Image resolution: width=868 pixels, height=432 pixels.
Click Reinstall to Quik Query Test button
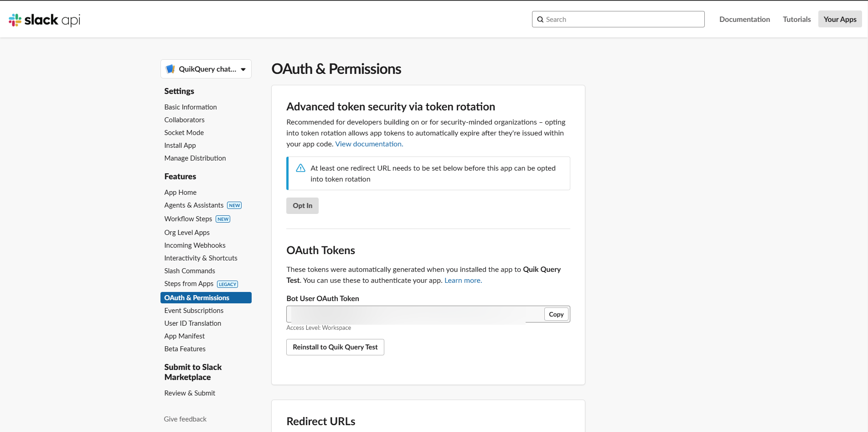click(335, 347)
